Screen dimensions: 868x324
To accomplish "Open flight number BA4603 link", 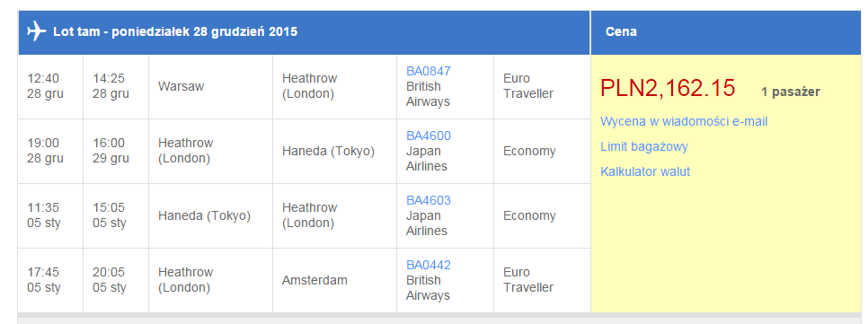I will tap(429, 201).
